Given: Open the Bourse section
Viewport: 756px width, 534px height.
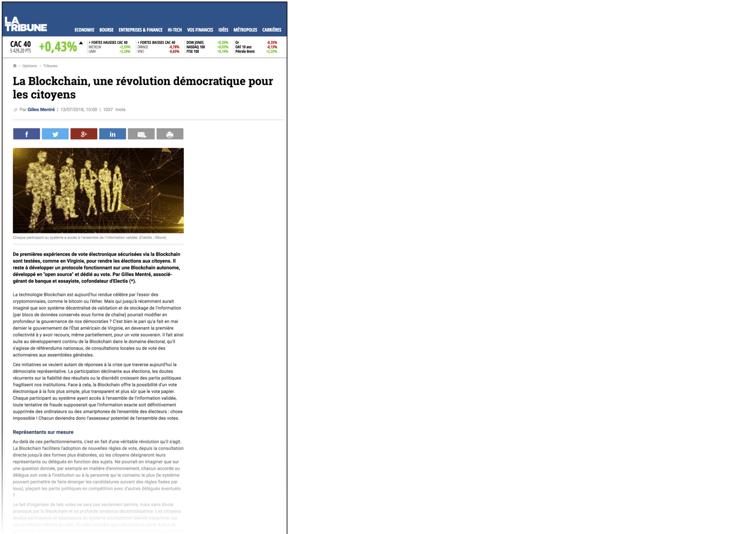Looking at the screenshot, I should (106, 30).
